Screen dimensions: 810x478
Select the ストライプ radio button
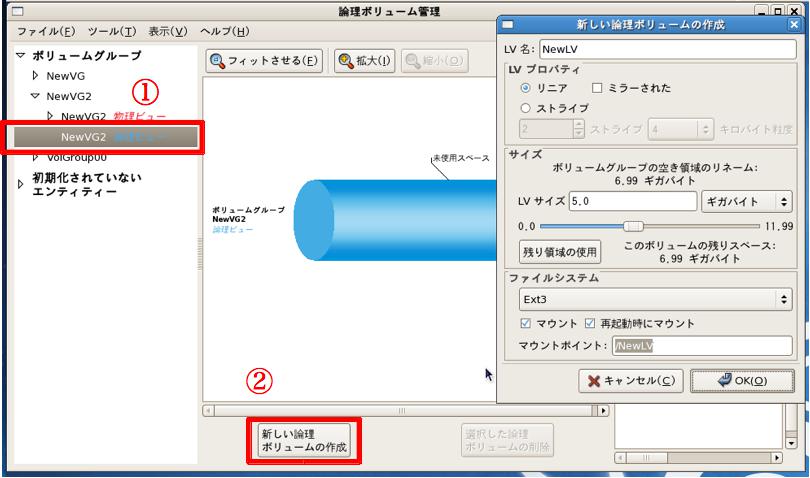526,108
